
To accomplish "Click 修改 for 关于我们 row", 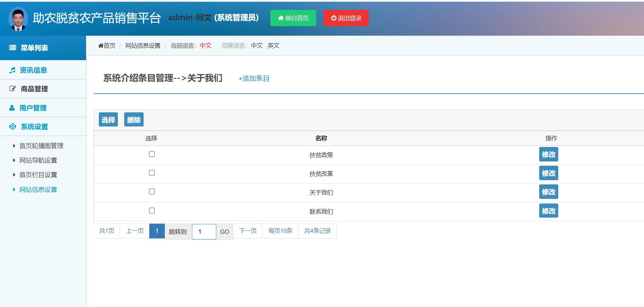I will point(549,192).
